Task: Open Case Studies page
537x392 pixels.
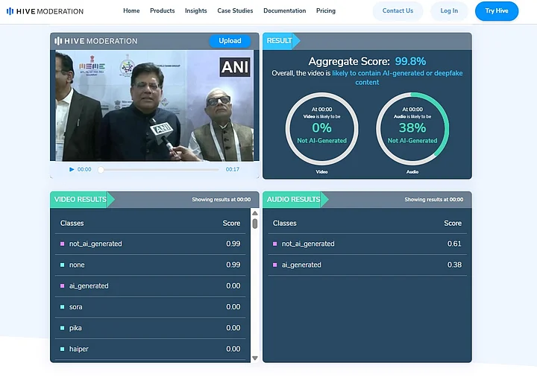Action: point(235,11)
